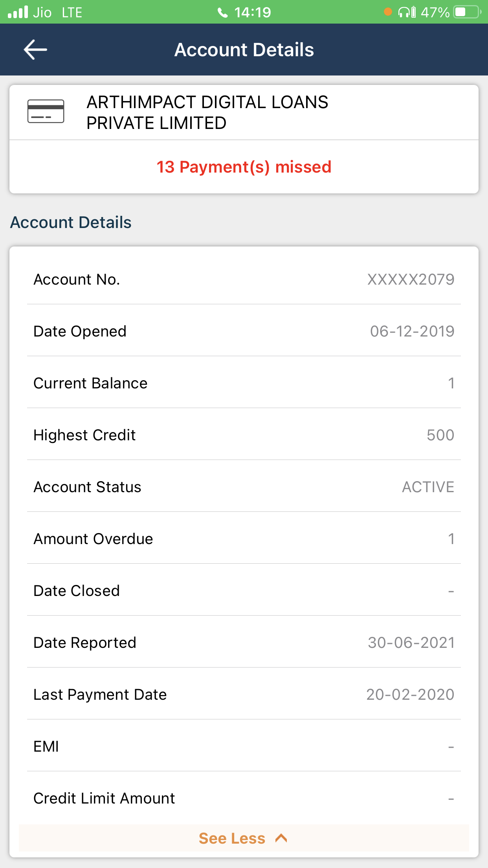Image resolution: width=488 pixels, height=868 pixels.
Task: Tap the orange recording indicator dot
Action: (x=388, y=12)
